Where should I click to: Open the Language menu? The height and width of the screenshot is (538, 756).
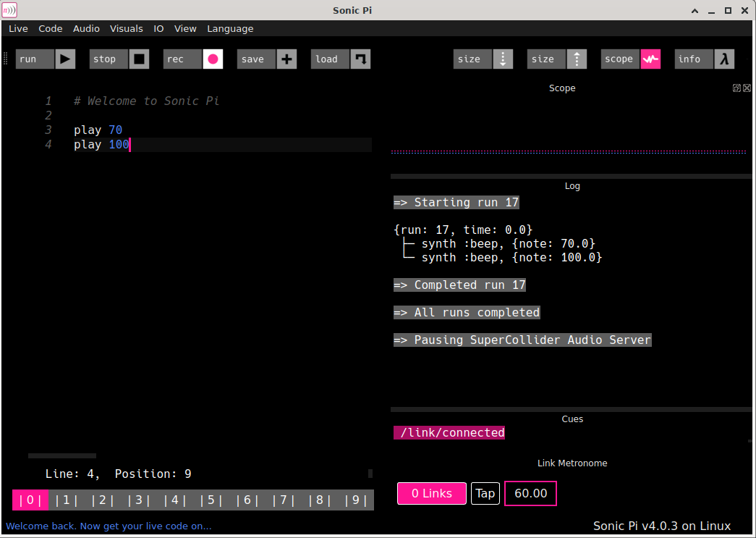[x=230, y=28]
